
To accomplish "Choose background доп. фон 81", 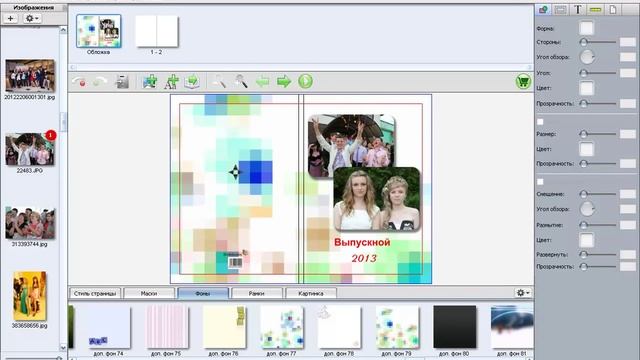I will (x=512, y=327).
